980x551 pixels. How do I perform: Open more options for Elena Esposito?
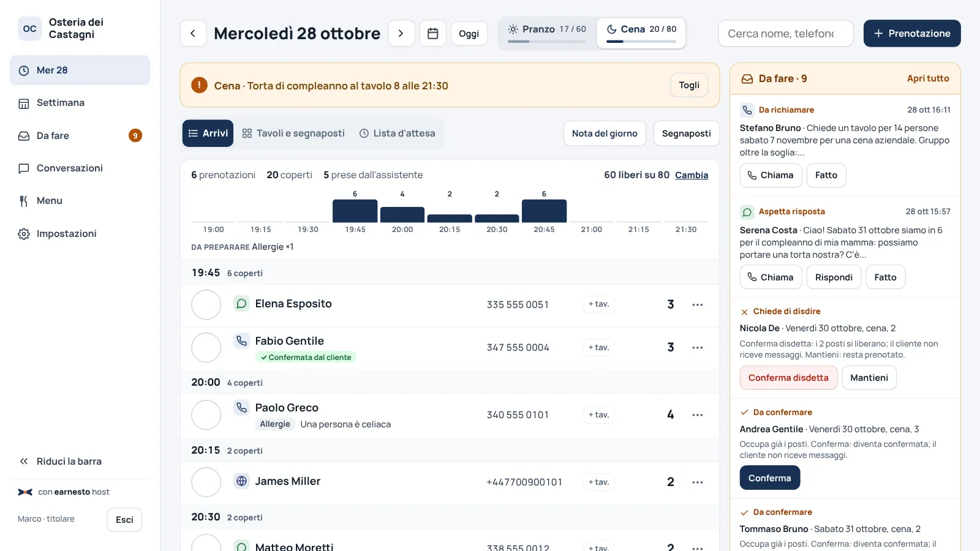[698, 305]
